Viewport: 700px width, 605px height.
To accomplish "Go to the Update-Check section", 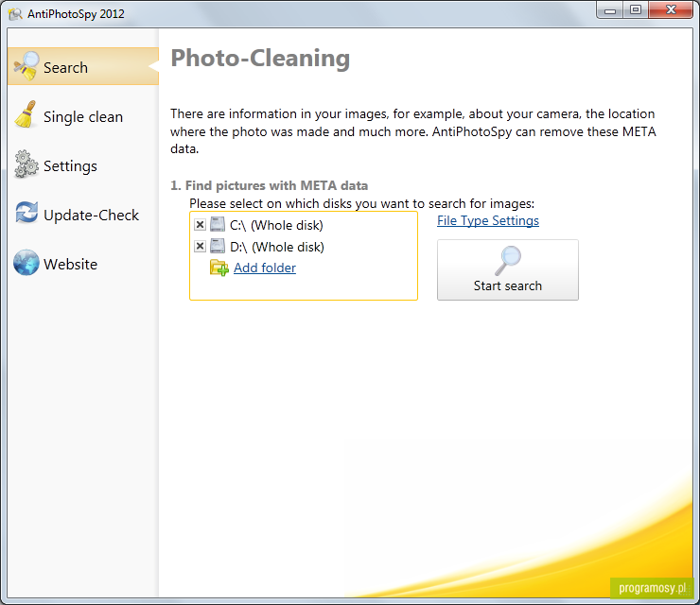I will (91, 215).
